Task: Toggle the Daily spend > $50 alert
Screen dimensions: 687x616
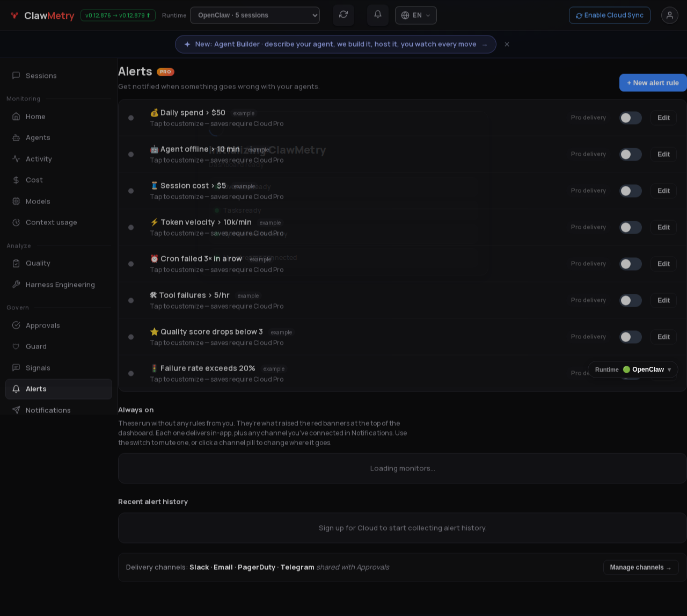Action: 631,118
